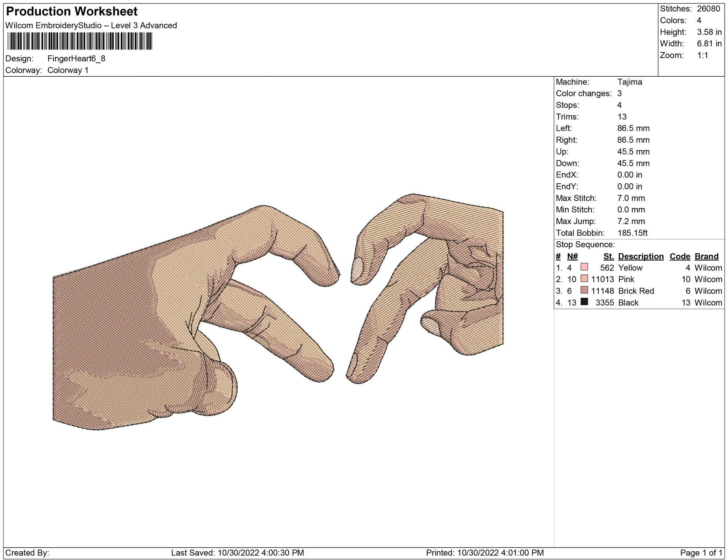Click the Brand column header
The height and width of the screenshot is (560, 728).
tap(706, 256)
